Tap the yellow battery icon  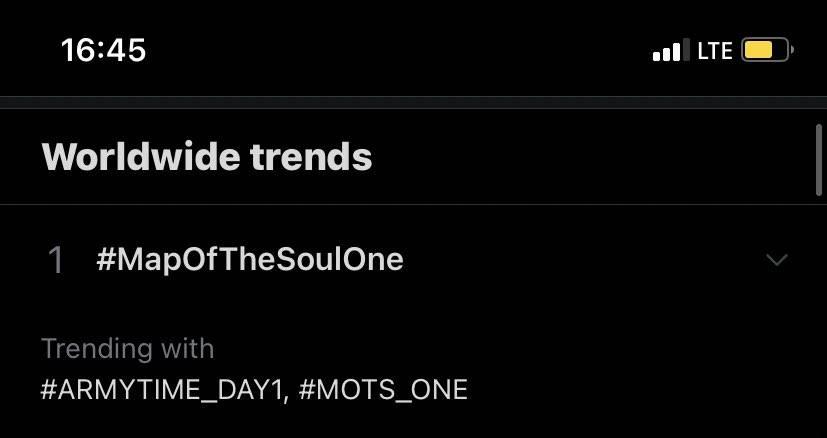[767, 50]
